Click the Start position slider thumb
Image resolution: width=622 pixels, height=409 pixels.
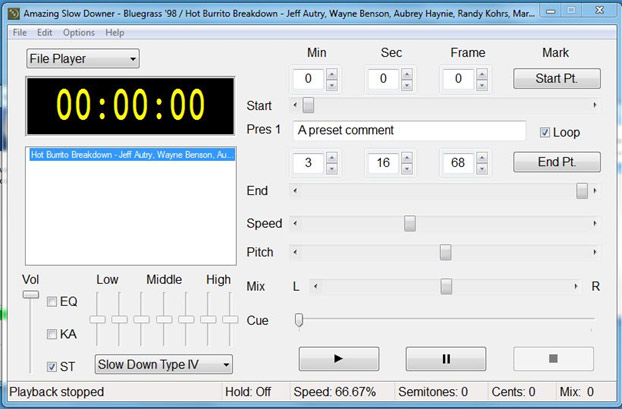click(x=308, y=105)
